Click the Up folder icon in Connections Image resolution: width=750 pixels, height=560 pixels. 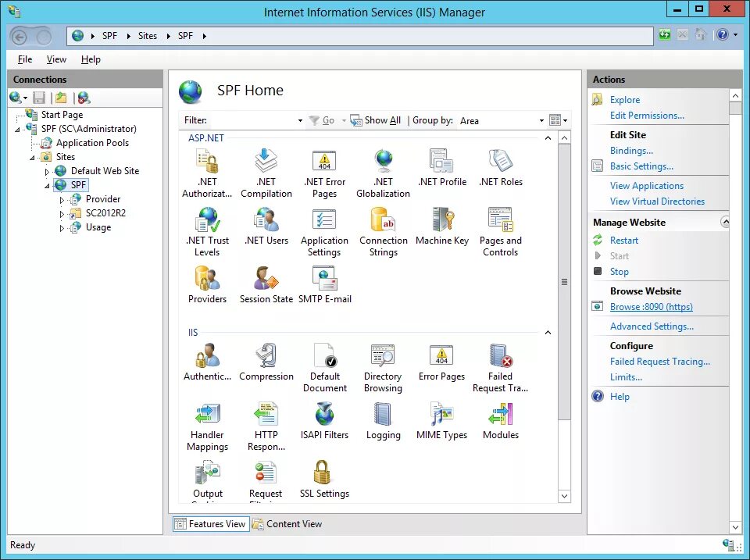61,98
